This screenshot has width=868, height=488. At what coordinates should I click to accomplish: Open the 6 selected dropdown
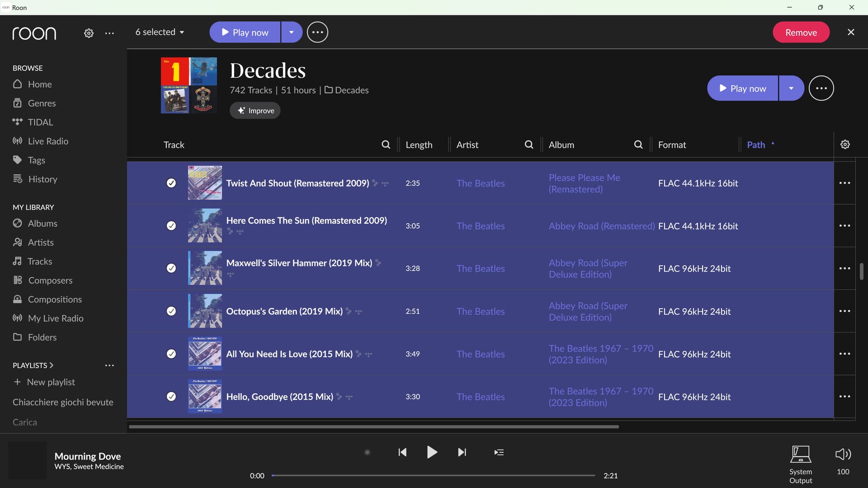click(160, 32)
